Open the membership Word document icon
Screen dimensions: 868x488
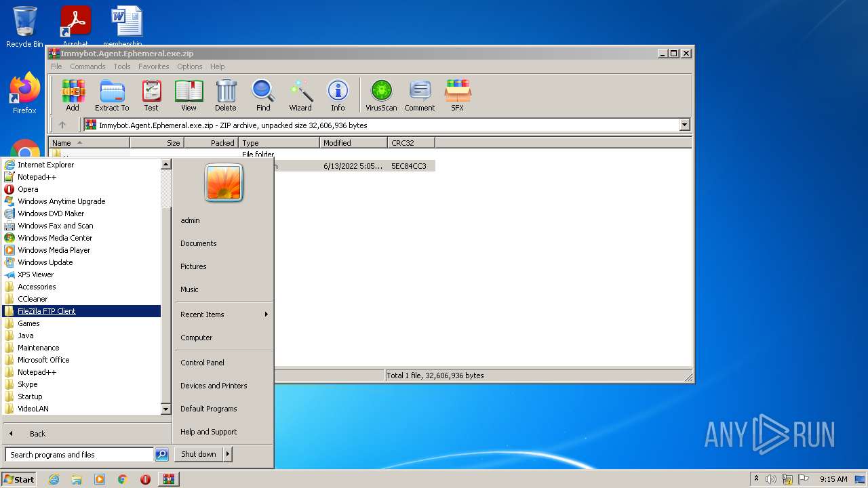[x=127, y=26]
